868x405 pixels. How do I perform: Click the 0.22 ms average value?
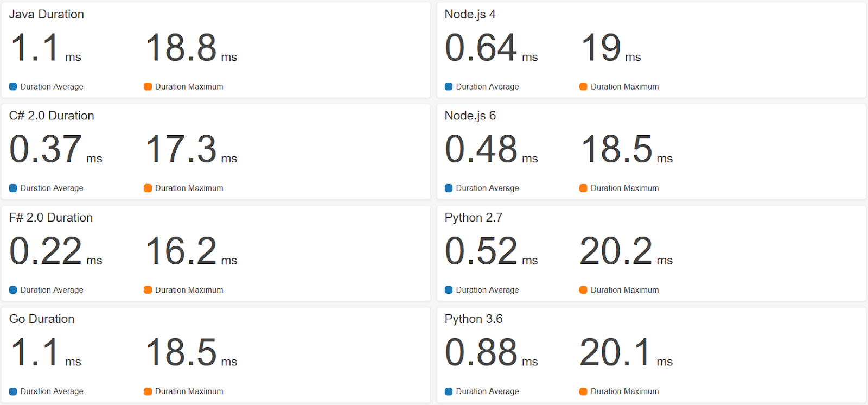point(46,251)
